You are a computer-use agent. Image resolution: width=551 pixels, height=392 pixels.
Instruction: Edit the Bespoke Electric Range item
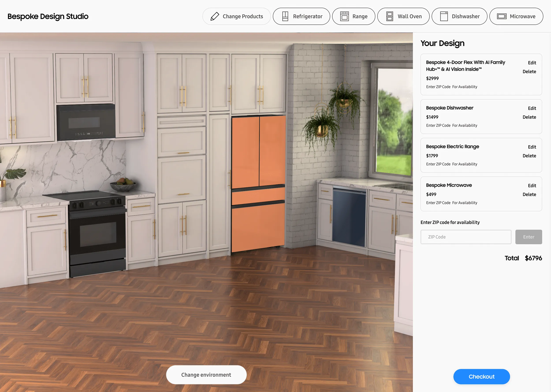pyautogui.click(x=532, y=147)
